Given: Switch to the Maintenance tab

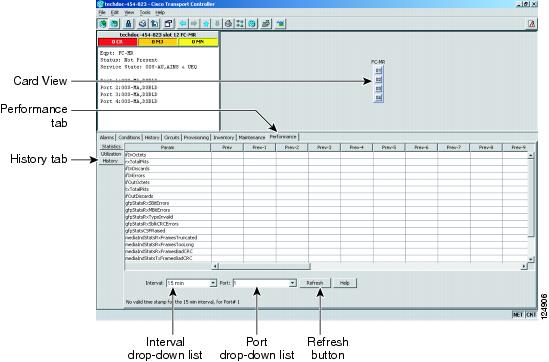Looking at the screenshot, I should (x=252, y=138).
